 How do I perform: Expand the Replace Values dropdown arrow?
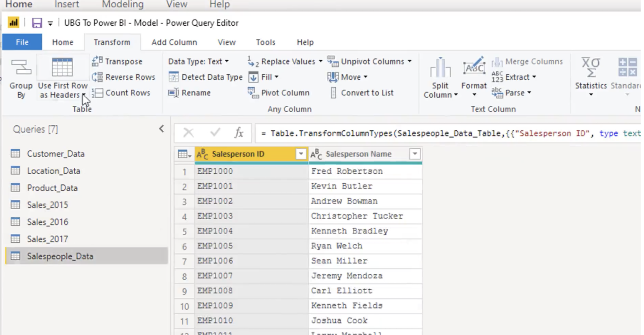[320, 61]
